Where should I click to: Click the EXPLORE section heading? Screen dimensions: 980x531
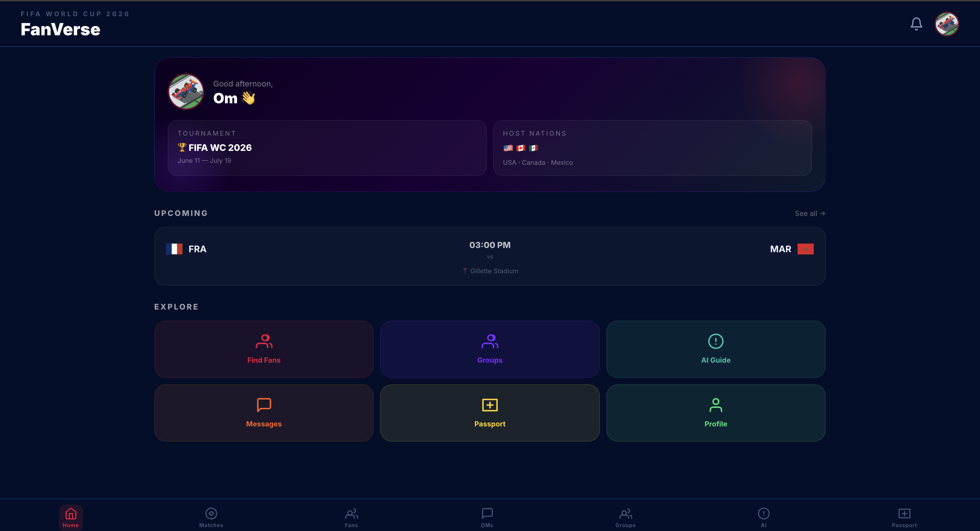[x=177, y=307]
